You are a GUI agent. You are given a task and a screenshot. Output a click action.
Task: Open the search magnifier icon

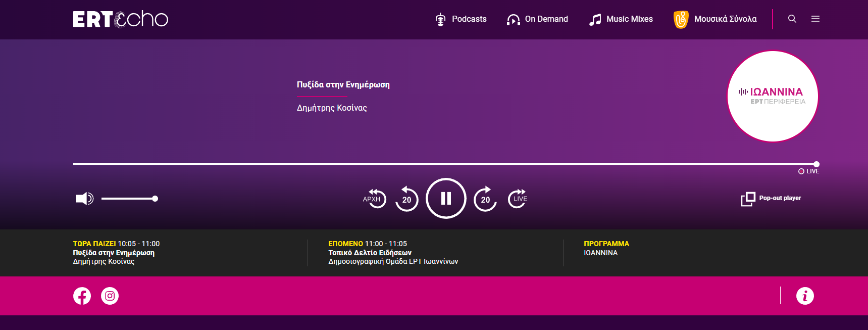click(792, 19)
